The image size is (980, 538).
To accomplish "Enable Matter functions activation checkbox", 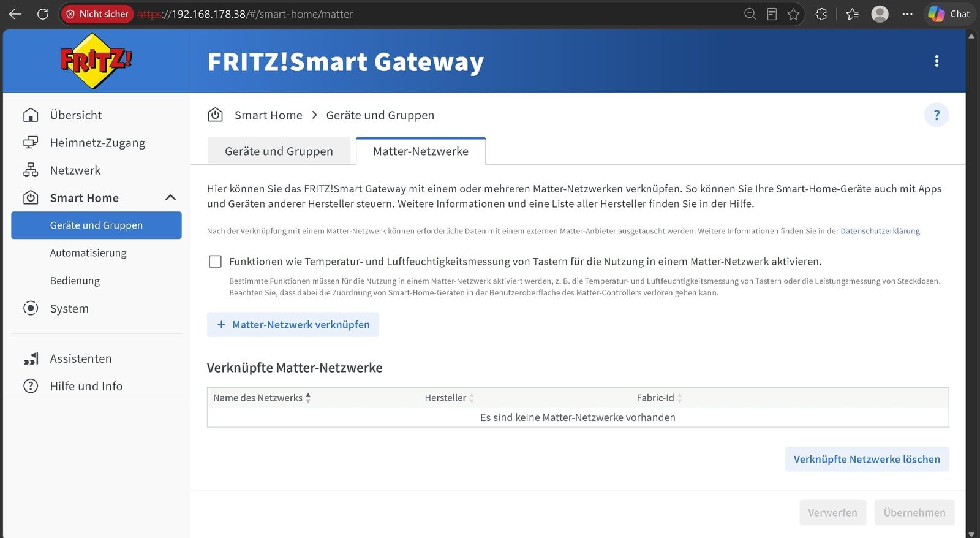I will (x=215, y=262).
